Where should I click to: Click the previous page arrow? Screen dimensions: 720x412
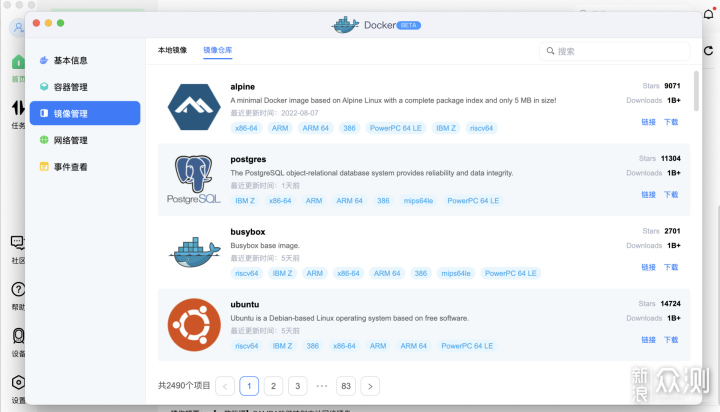[225, 386]
